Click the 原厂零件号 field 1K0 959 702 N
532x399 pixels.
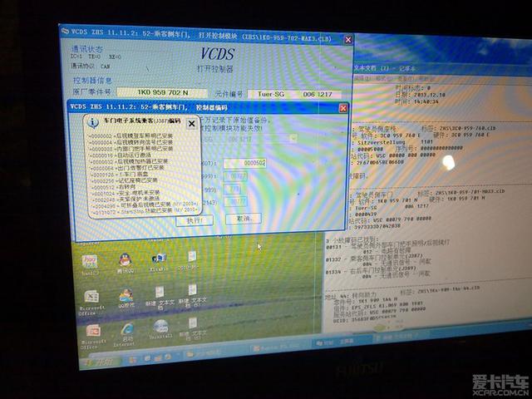(x=162, y=92)
